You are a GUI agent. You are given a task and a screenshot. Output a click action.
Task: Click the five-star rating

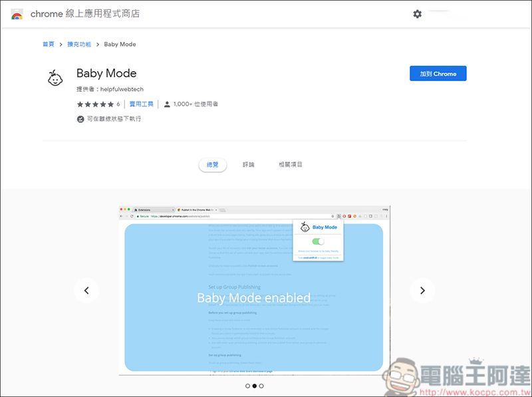click(95, 104)
